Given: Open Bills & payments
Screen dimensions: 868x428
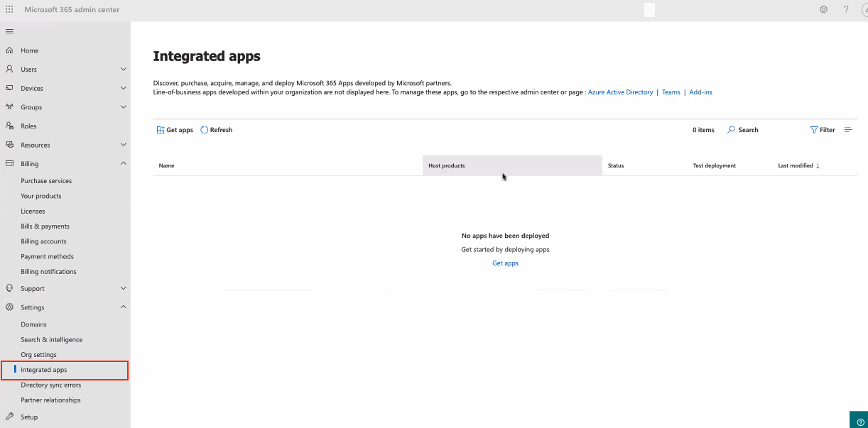Looking at the screenshot, I should pos(45,226).
